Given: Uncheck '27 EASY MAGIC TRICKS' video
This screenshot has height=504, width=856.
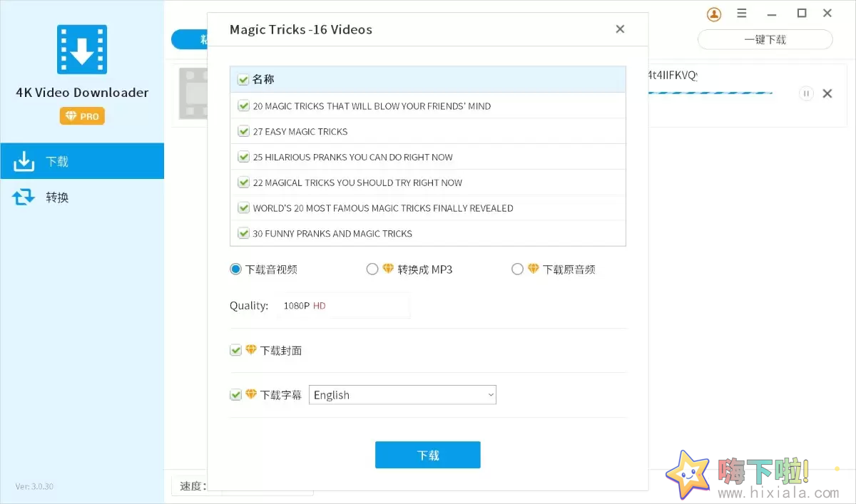Looking at the screenshot, I should (243, 131).
